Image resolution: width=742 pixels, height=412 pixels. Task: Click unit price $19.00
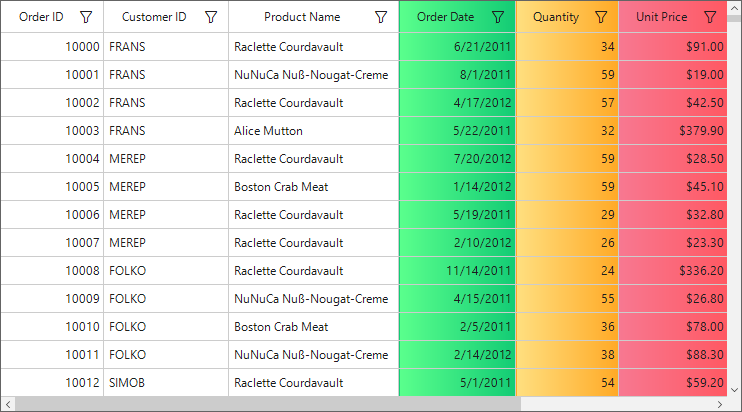(x=673, y=75)
